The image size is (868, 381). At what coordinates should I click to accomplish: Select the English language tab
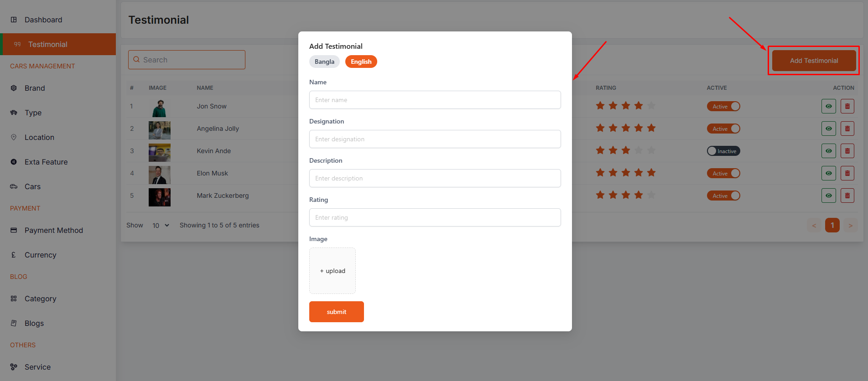(x=361, y=62)
